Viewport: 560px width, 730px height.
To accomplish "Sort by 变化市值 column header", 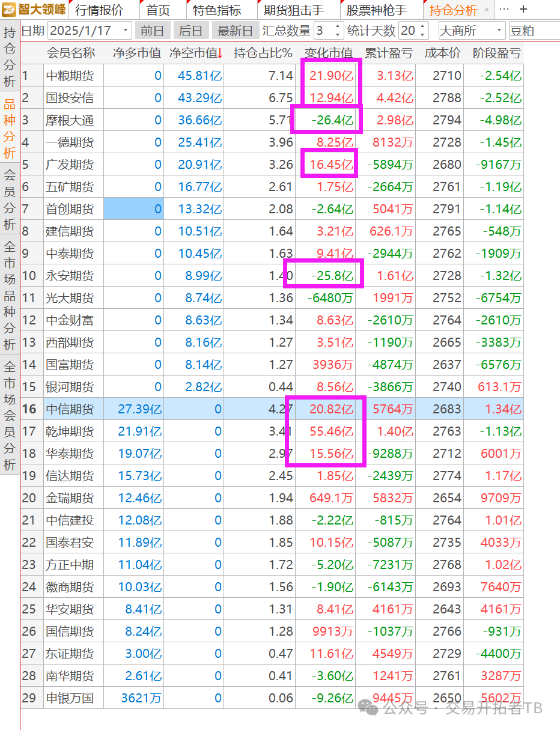I will pos(329,53).
